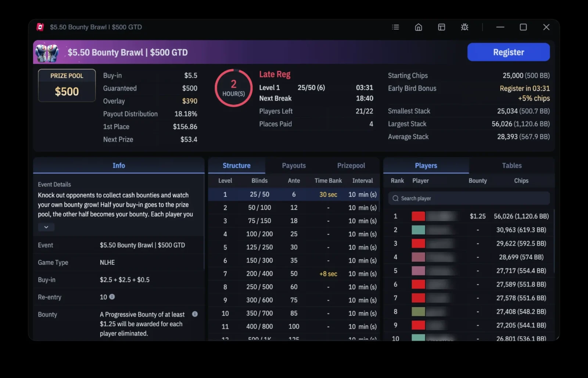Select the Players tab
Viewport: 588px width, 378px height.
pos(426,165)
